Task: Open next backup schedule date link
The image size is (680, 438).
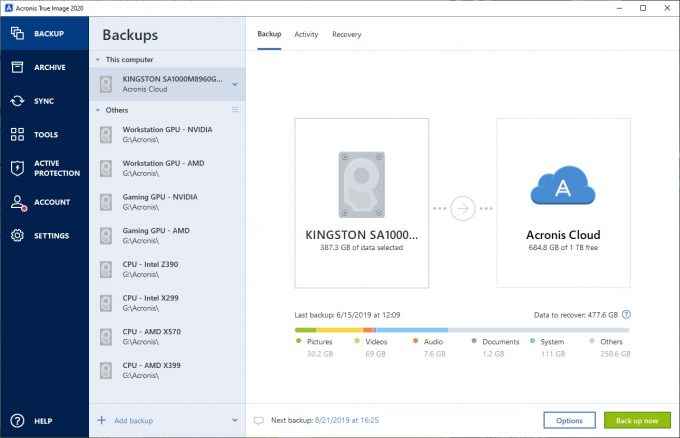Action: (347, 420)
